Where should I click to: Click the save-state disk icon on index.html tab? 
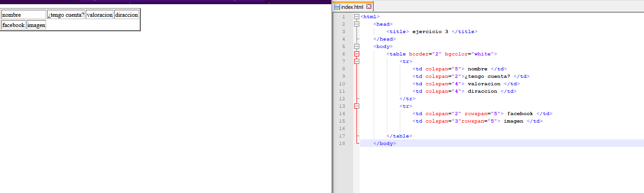coord(337,7)
